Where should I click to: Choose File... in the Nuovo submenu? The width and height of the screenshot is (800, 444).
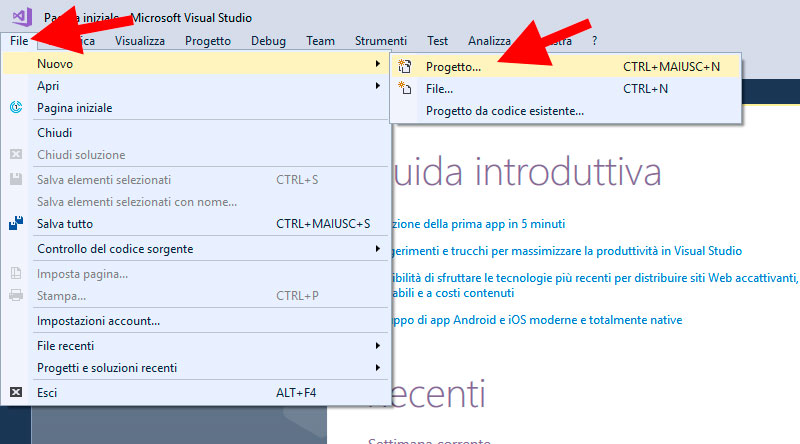point(565,88)
